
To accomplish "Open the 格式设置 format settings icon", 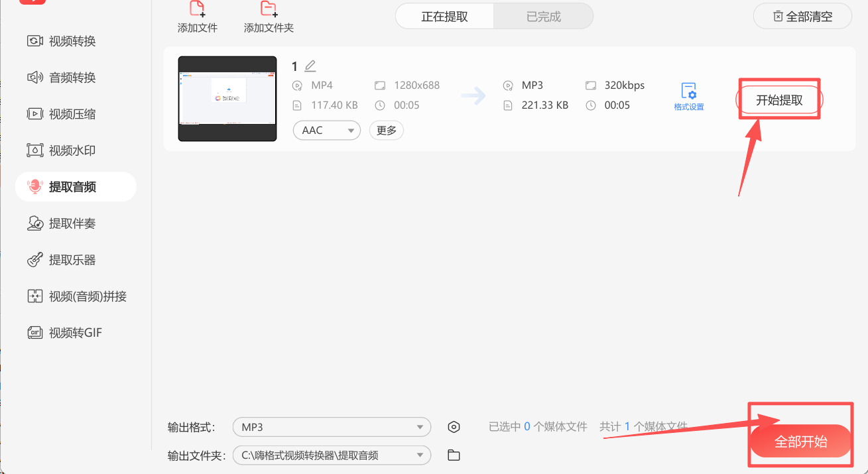I will pos(689,96).
